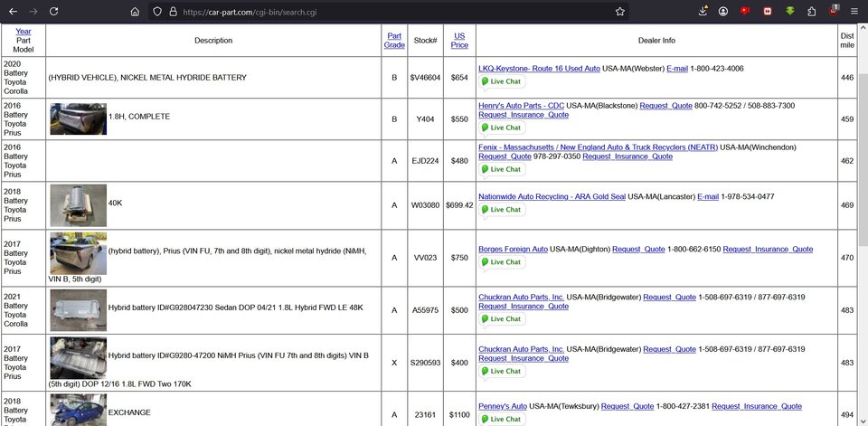
Task: Open the browser home page
Action: point(135,11)
